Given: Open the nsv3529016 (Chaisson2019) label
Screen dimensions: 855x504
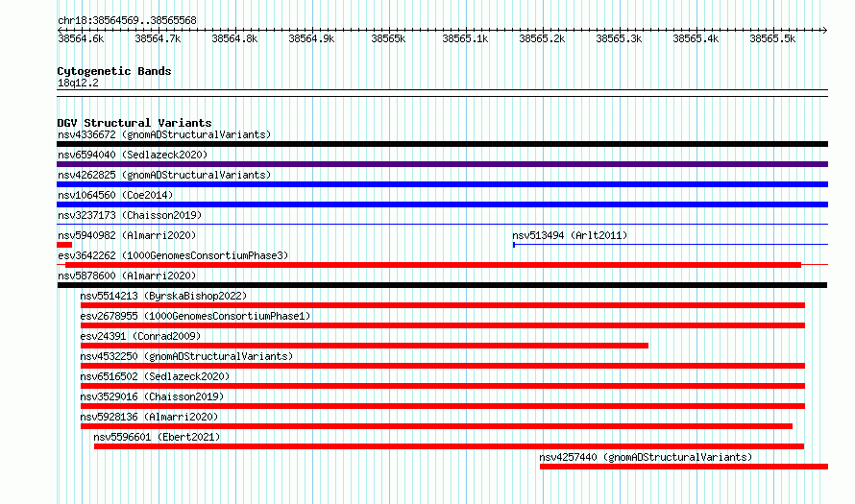Looking at the screenshot, I should coord(152,396).
